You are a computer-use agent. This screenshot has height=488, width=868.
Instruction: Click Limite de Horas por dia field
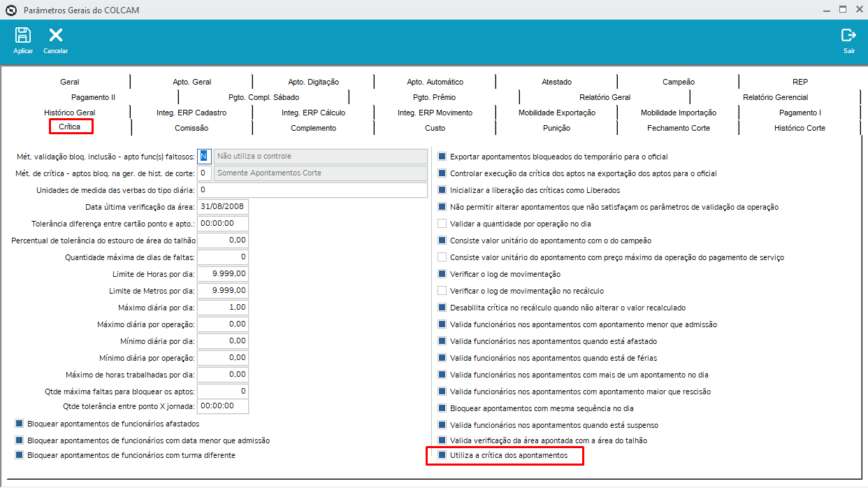(223, 274)
